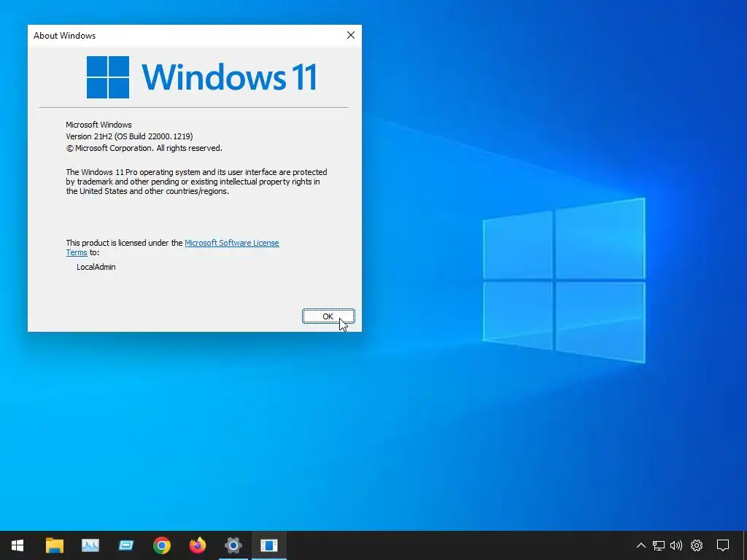
Task: Click the Microsoft Corporation copyright line
Action: coord(144,148)
